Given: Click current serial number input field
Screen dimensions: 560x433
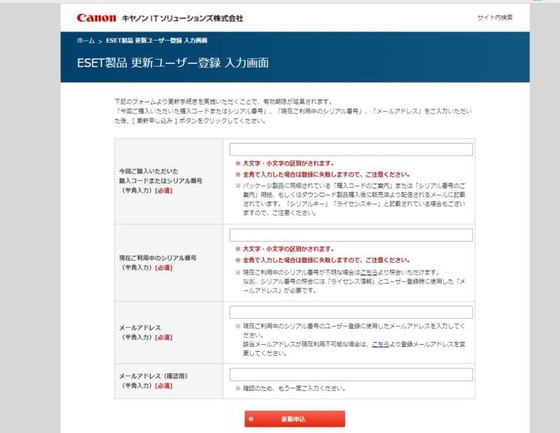Looking at the screenshot, I should 351,235.
